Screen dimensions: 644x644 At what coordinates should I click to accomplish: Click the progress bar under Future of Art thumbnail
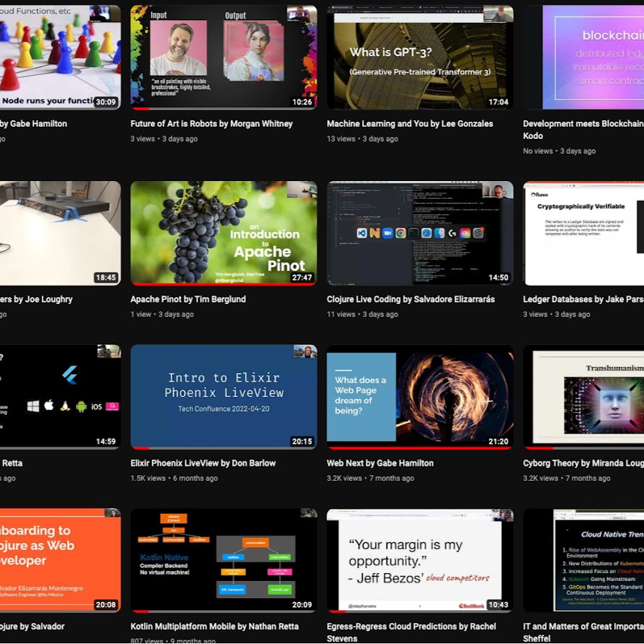click(223, 109)
